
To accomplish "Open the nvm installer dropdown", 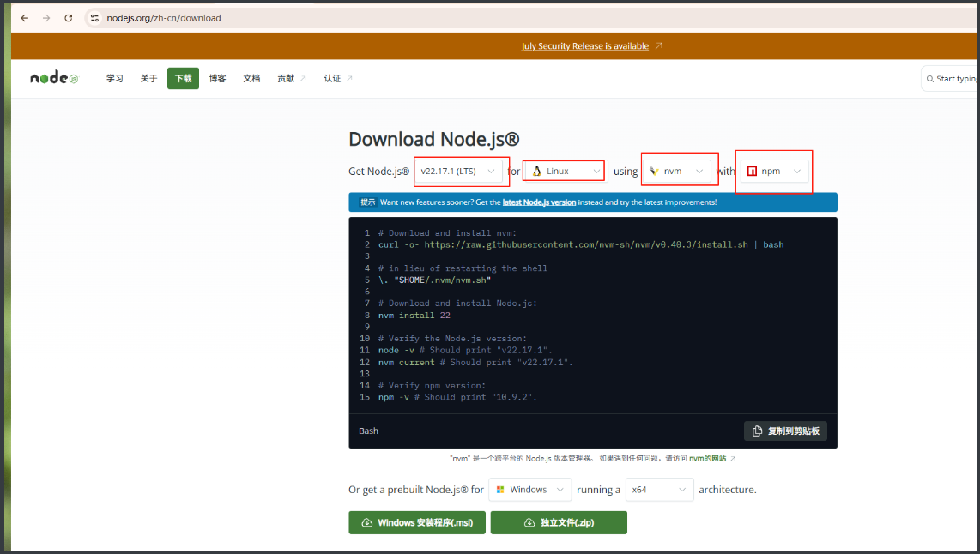I will (677, 172).
